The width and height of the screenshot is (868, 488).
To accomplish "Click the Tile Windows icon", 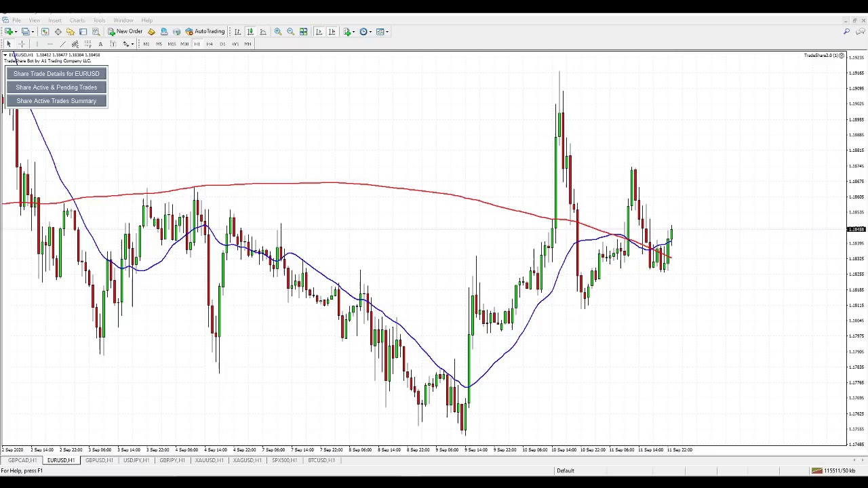I will click(303, 32).
